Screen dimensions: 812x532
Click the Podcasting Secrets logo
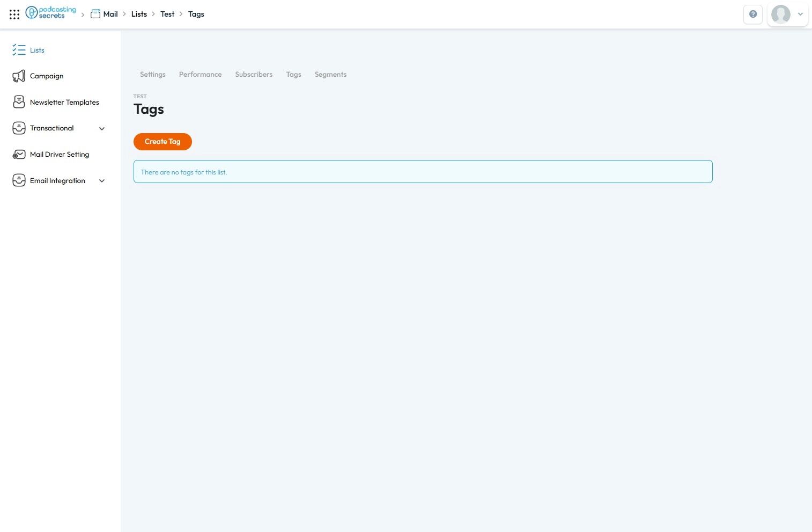pos(51,13)
